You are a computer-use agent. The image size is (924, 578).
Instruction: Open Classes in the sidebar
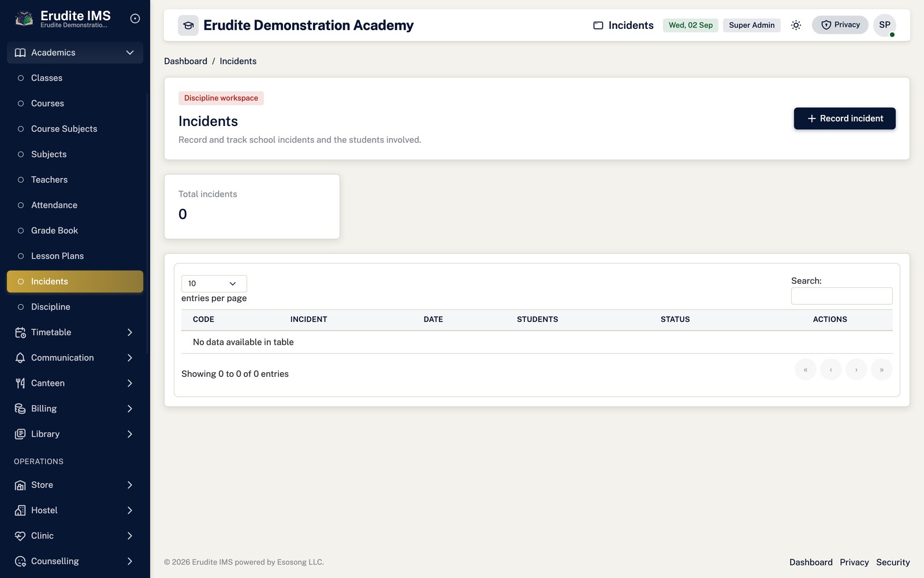75,78
